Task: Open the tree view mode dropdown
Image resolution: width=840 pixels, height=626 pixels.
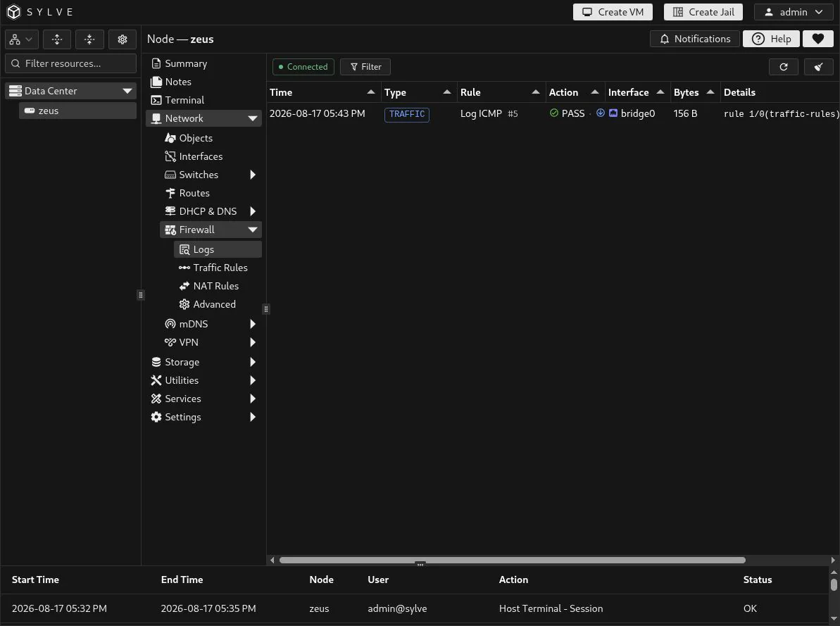Action: point(21,39)
